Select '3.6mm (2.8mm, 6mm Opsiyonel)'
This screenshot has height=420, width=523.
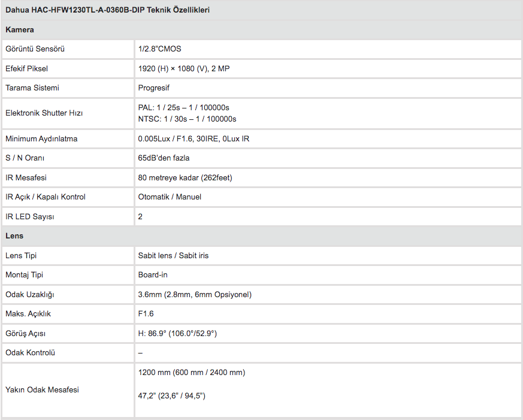(x=195, y=295)
